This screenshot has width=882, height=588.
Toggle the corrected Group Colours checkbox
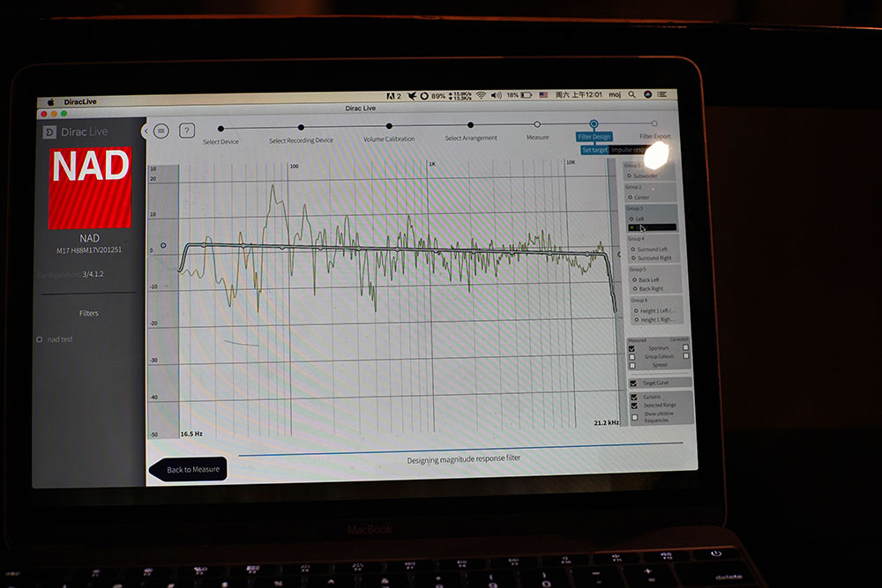[x=686, y=356]
